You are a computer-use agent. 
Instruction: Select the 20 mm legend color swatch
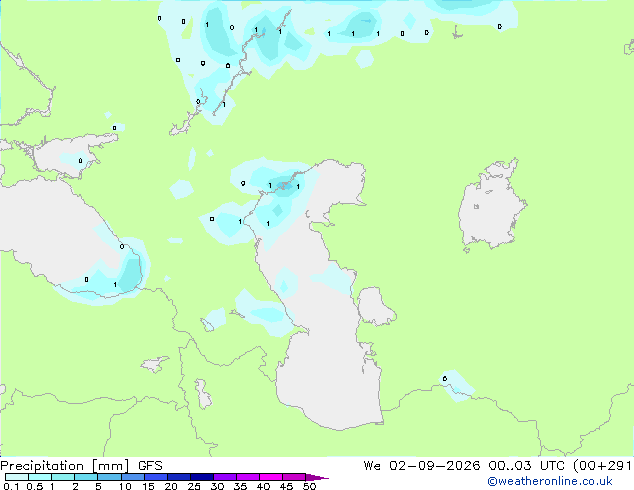178,477
